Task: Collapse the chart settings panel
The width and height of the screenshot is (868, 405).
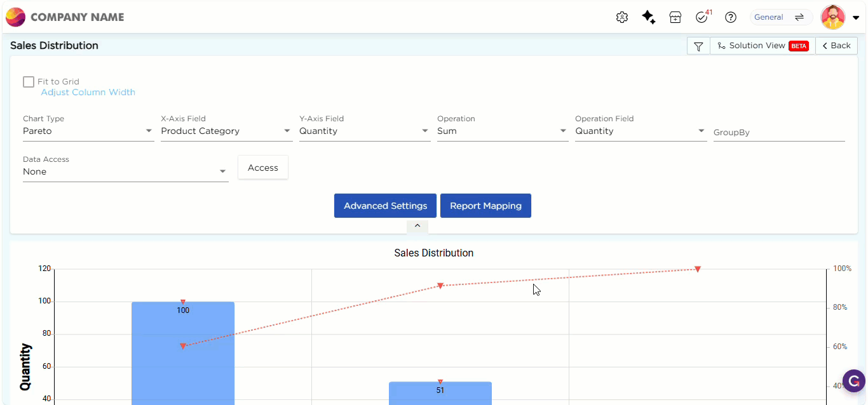Action: tap(417, 226)
